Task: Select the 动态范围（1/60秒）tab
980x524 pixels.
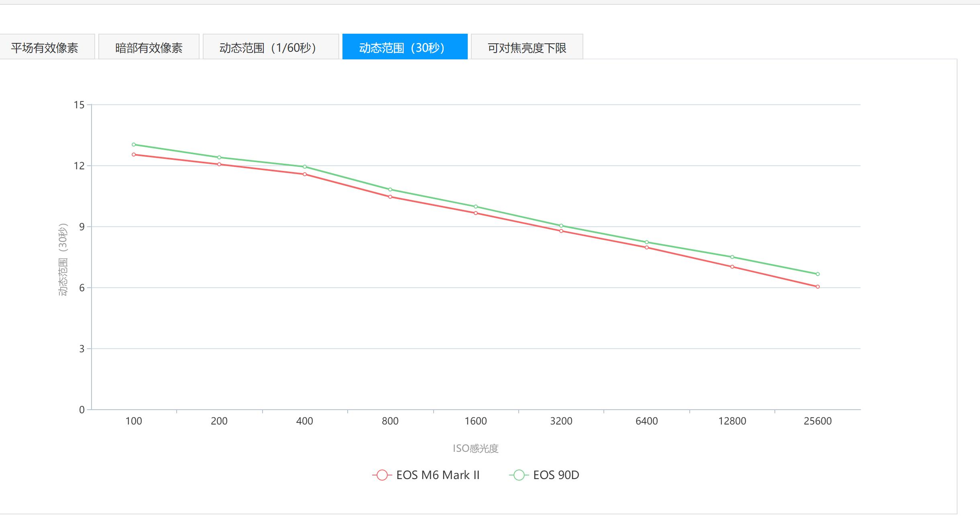Action: pos(271,47)
